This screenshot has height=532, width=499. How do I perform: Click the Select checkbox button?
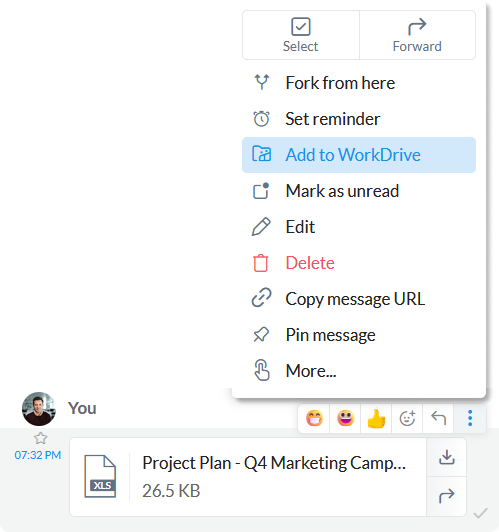(x=301, y=35)
